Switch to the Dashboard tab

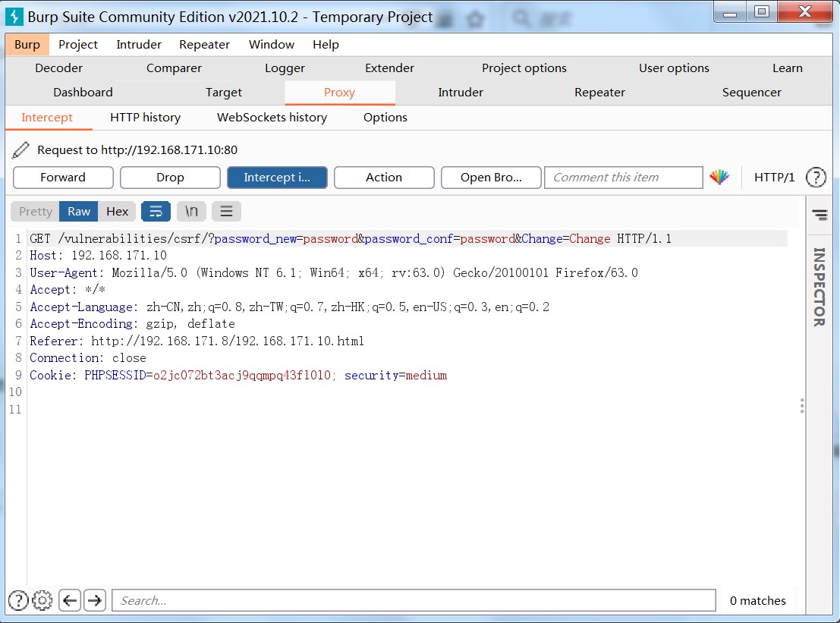[83, 92]
